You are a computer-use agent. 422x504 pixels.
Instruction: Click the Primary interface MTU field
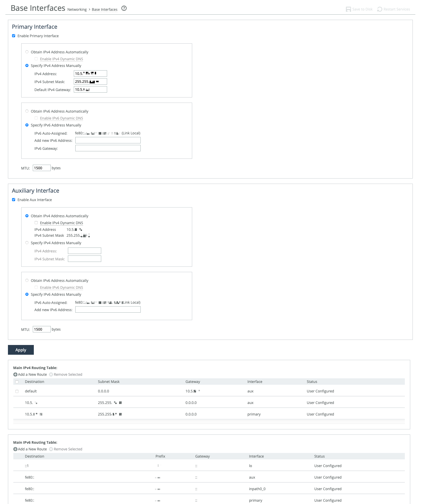click(x=42, y=168)
